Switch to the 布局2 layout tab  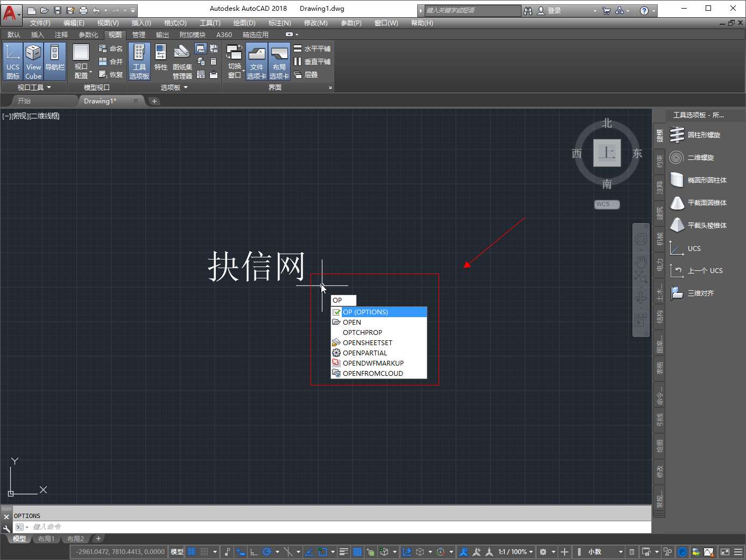[x=75, y=538]
